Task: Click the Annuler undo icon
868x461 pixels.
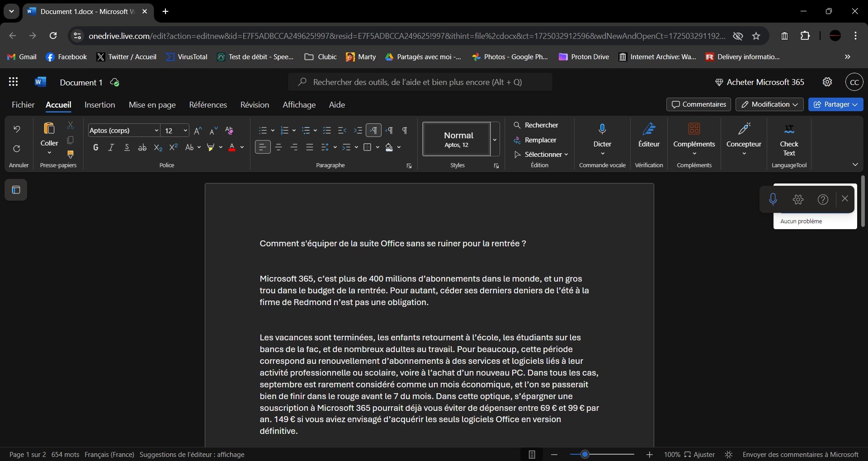Action: 17,129
